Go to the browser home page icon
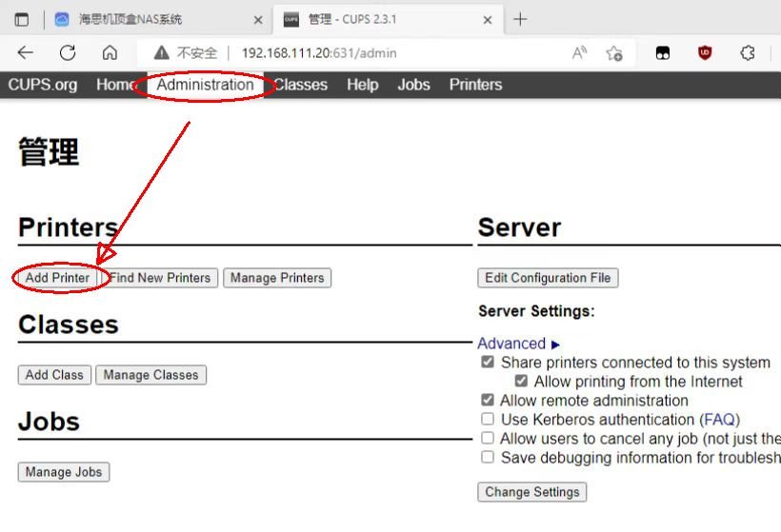Screen dimensions: 781x532 110,53
